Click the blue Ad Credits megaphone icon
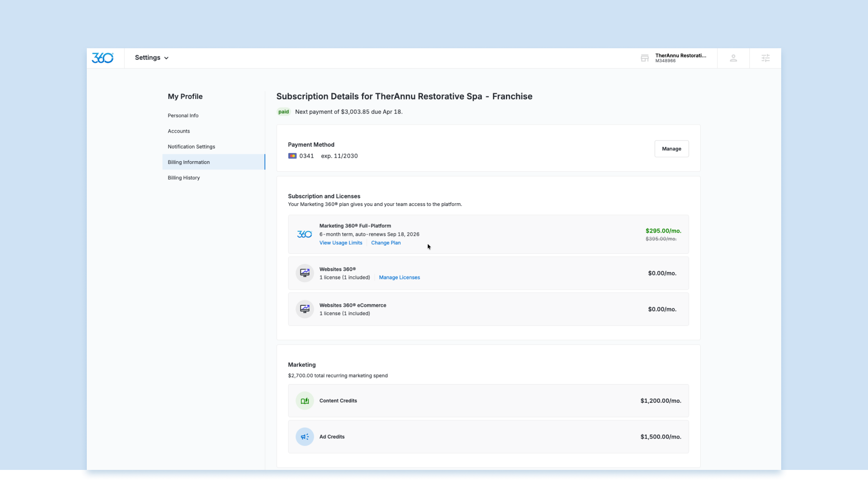868x481 pixels. point(304,436)
